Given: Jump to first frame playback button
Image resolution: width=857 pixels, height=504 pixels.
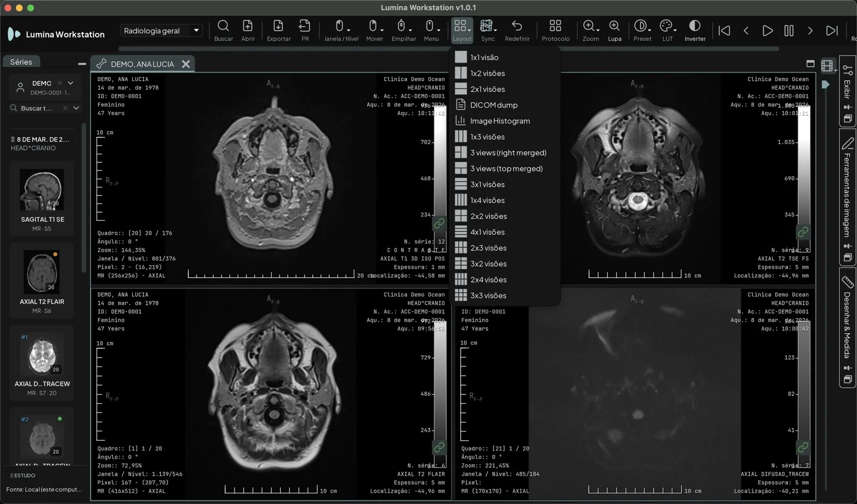Looking at the screenshot, I should click(724, 31).
